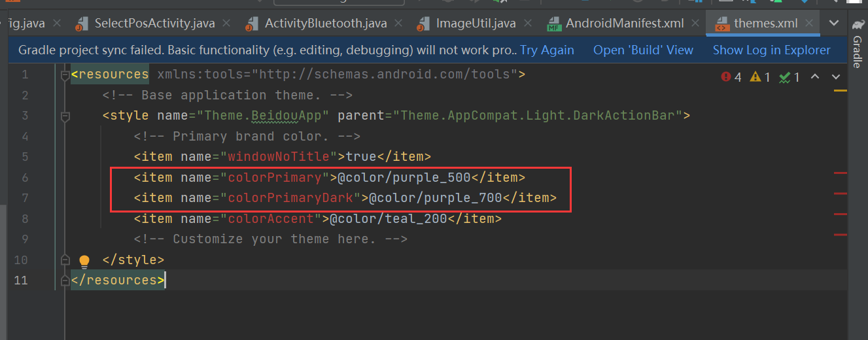Image resolution: width=868 pixels, height=340 pixels.
Task: Click the colorAccent attribute name
Action: (271, 218)
